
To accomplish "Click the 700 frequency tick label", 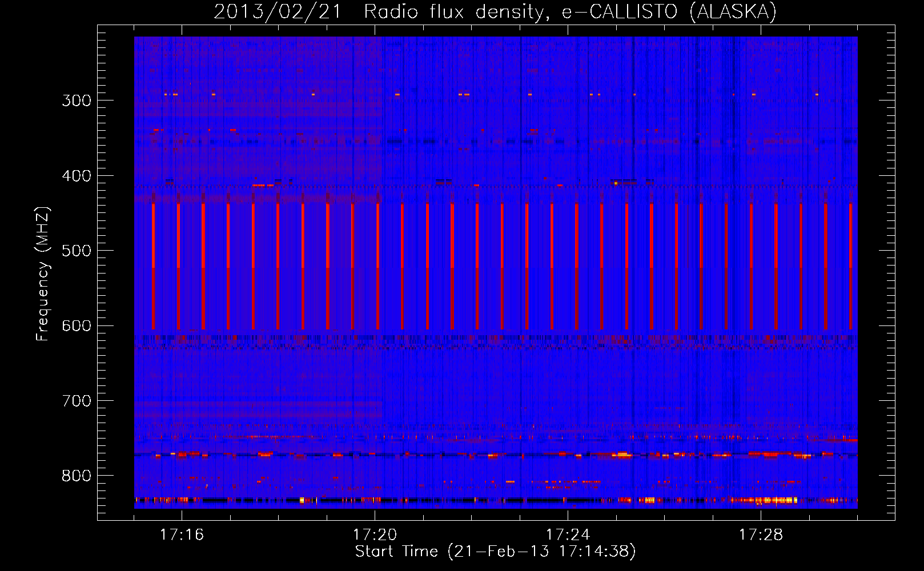I will (77, 401).
